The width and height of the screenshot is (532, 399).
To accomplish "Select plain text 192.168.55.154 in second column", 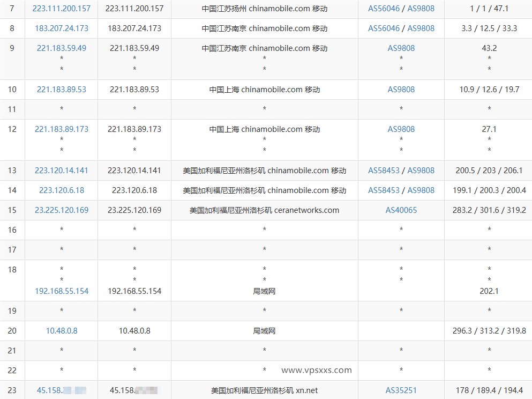I will 134,291.
